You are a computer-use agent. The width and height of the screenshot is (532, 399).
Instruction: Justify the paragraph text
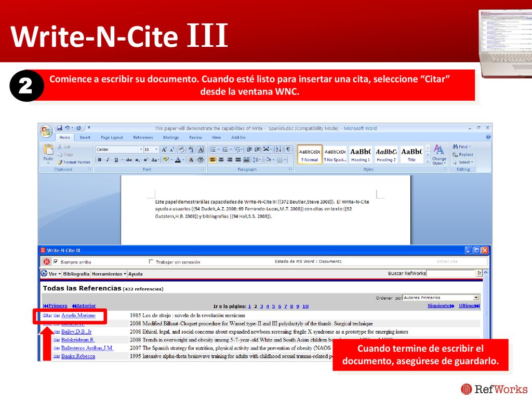[238, 159]
